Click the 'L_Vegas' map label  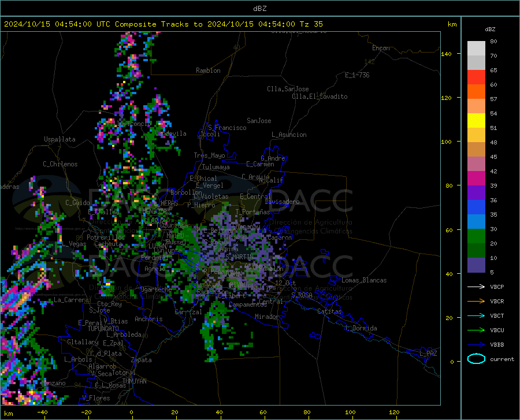pyautogui.click(x=75, y=244)
